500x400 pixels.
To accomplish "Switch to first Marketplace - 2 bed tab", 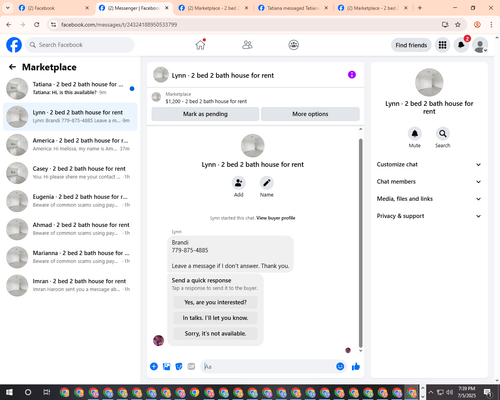I will point(213,8).
